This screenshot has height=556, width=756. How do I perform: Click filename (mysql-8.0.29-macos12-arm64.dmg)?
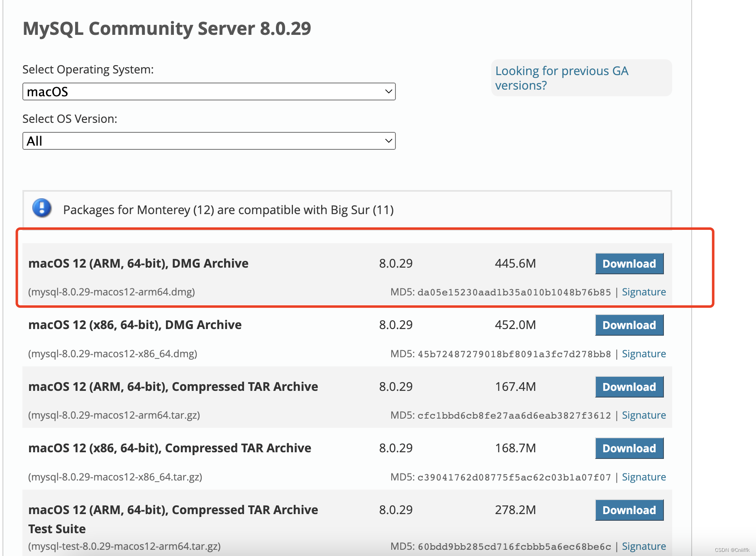pyautogui.click(x=112, y=292)
